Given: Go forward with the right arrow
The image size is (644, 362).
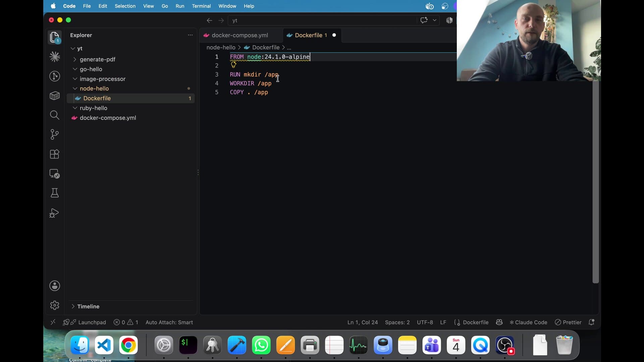Looking at the screenshot, I should tap(221, 20).
